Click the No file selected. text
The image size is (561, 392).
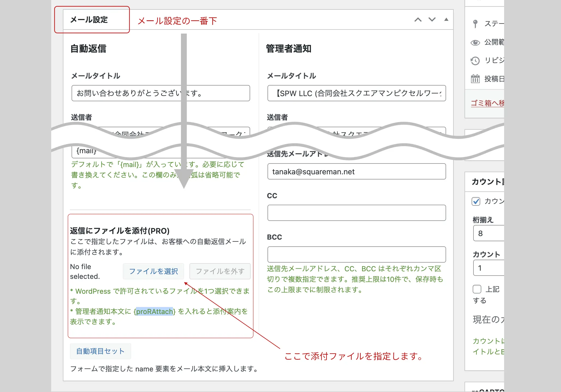[x=85, y=272]
